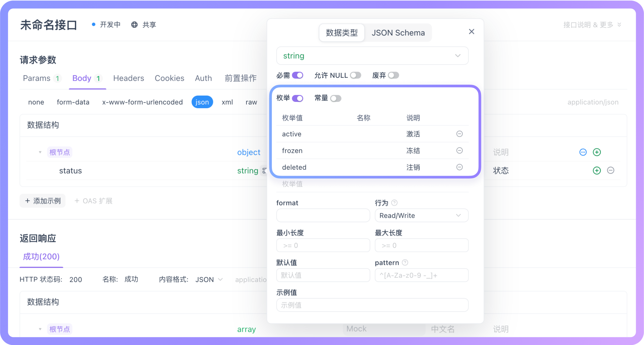Open the Auth tab

(x=203, y=78)
